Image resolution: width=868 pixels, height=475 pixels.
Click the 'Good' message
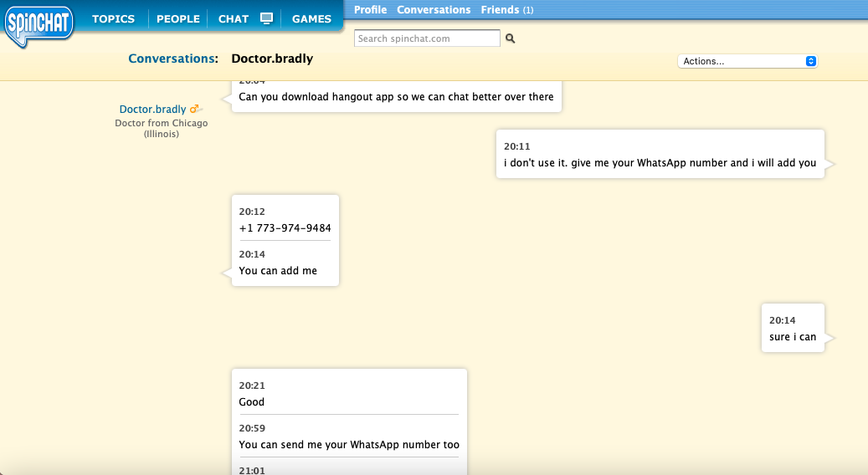pyautogui.click(x=251, y=402)
